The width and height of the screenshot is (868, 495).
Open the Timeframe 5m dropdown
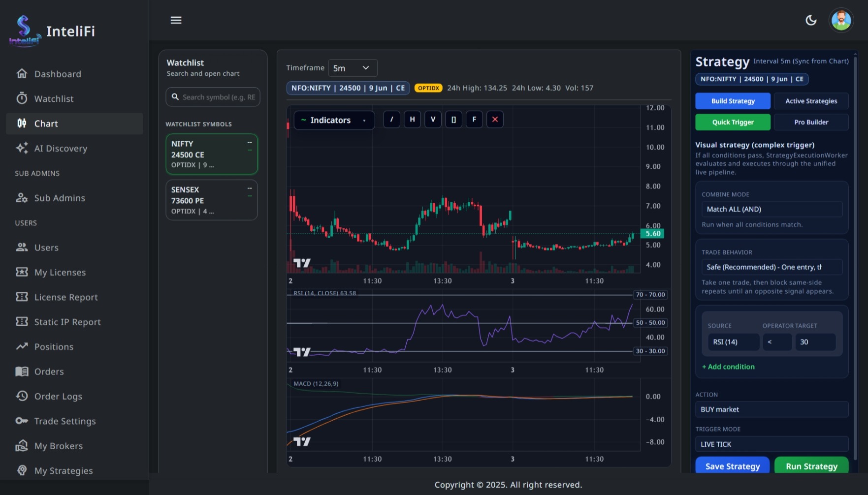(353, 68)
